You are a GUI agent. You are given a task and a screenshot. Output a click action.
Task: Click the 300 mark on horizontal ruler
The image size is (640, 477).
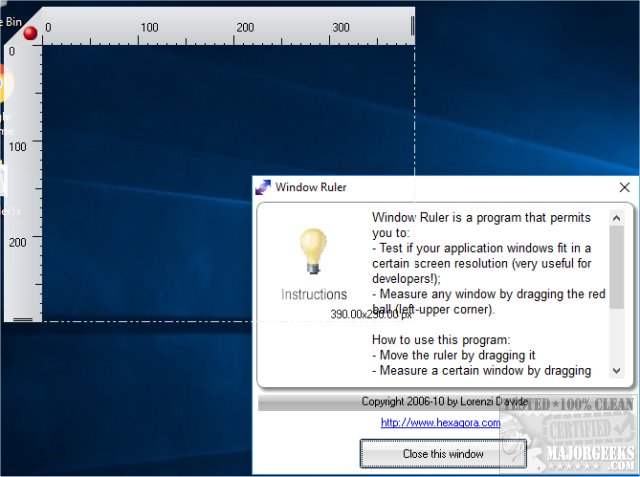[x=340, y=27]
